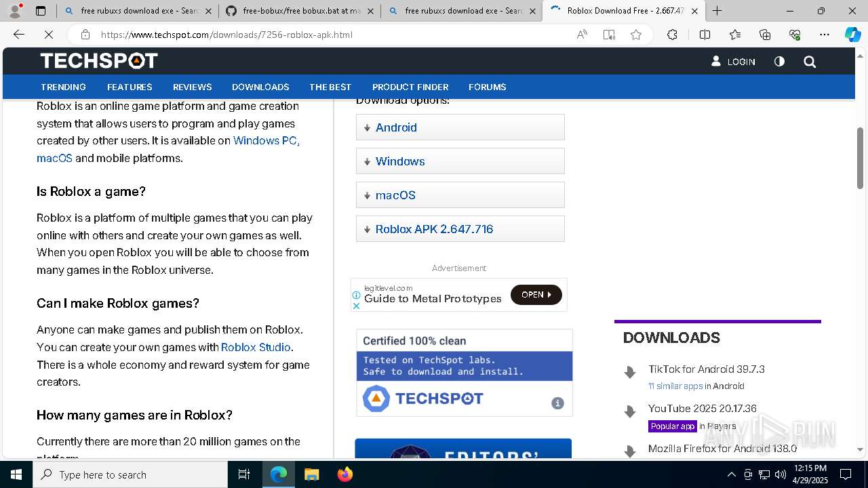Switch to first 'free rubuxs download' tab

click(x=138, y=11)
